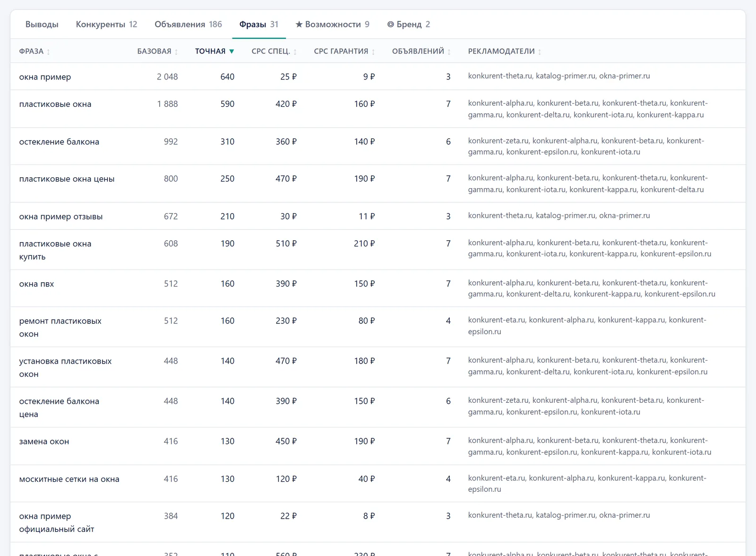
Task: Click sort icon beside CPC ГАРАНТИЯ
Action: (373, 52)
